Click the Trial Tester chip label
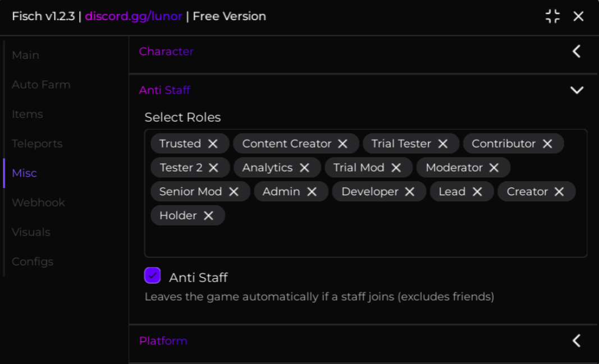Viewport: 599px width, 364px height. 401,144
